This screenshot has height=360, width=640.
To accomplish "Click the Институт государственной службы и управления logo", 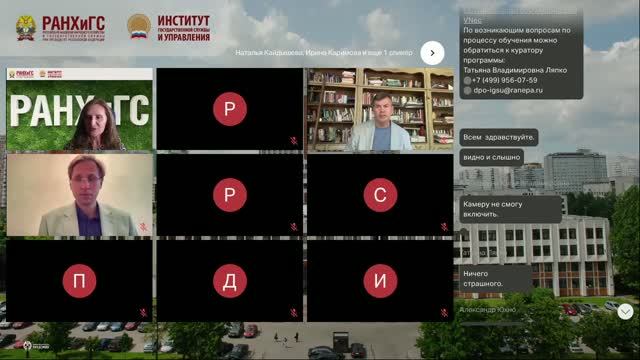I will [169, 28].
